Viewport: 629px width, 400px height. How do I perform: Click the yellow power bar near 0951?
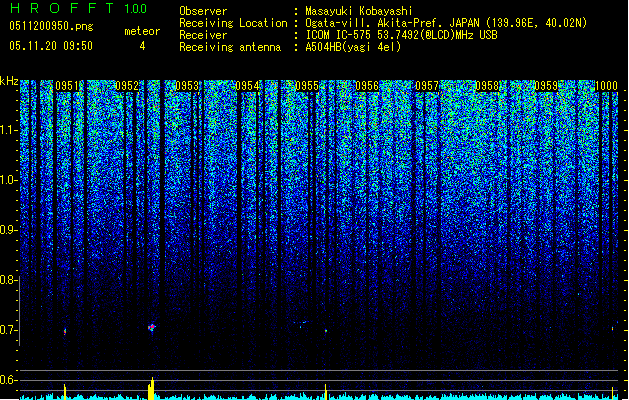coord(65,392)
